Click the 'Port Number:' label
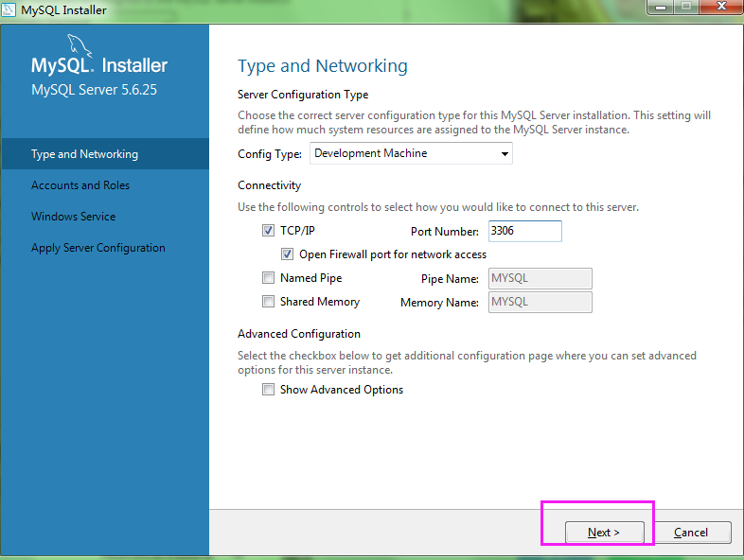The height and width of the screenshot is (560, 744). pyautogui.click(x=445, y=232)
